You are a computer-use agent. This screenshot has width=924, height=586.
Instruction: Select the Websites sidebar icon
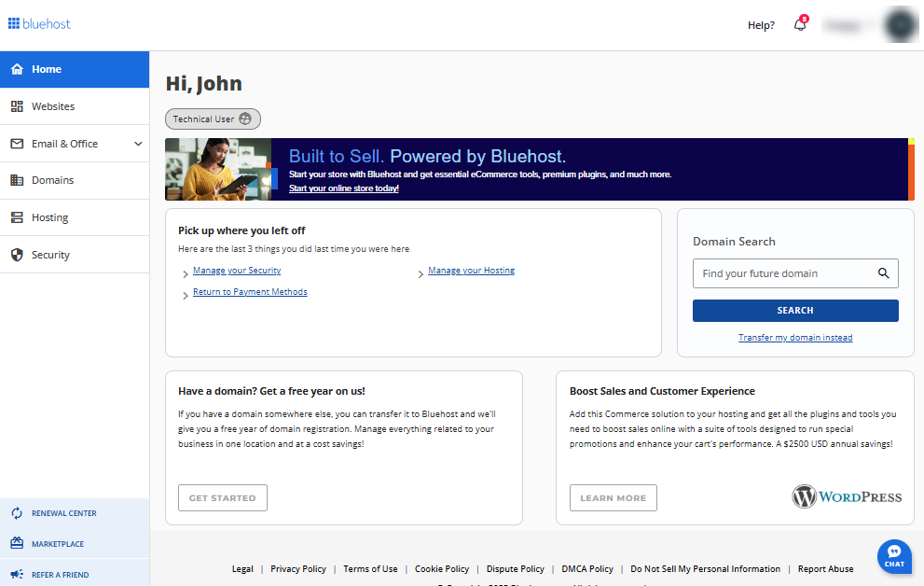pyautogui.click(x=17, y=106)
